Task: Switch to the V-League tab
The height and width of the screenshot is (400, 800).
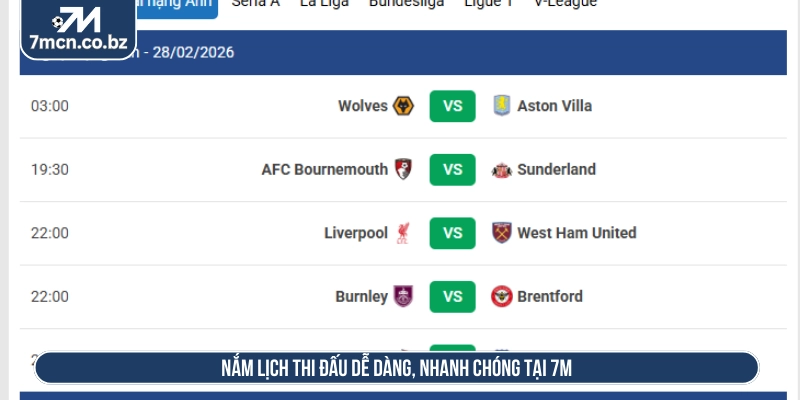Action: click(565, 4)
